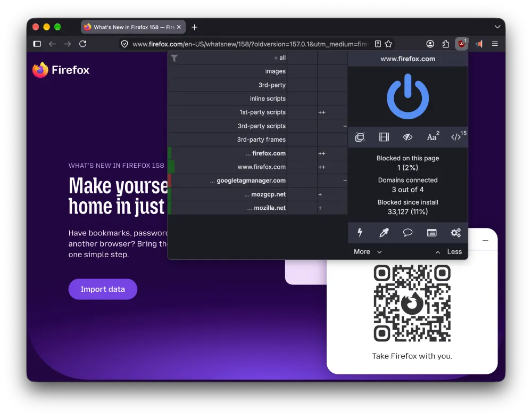
Task: Click uBlock Origin toolbar extension icon
Action: [x=461, y=44]
